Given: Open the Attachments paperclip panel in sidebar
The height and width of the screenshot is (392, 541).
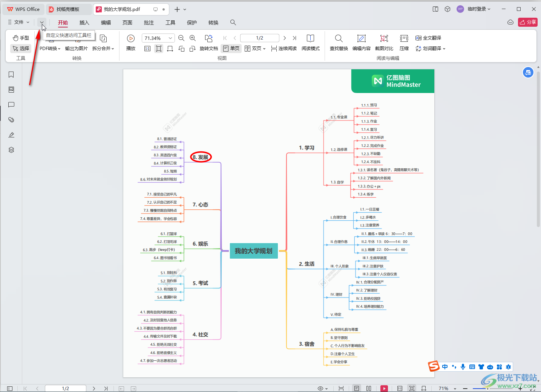Looking at the screenshot, I should click(x=11, y=120).
